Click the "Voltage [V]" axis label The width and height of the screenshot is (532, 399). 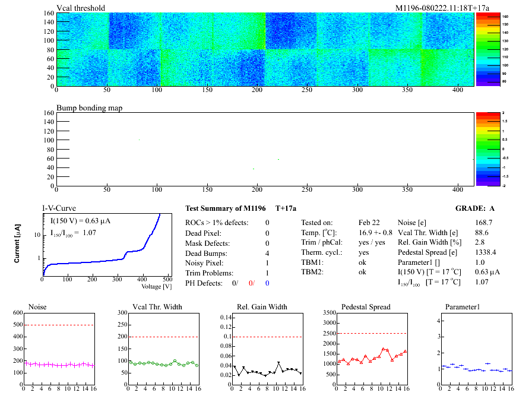(156, 286)
